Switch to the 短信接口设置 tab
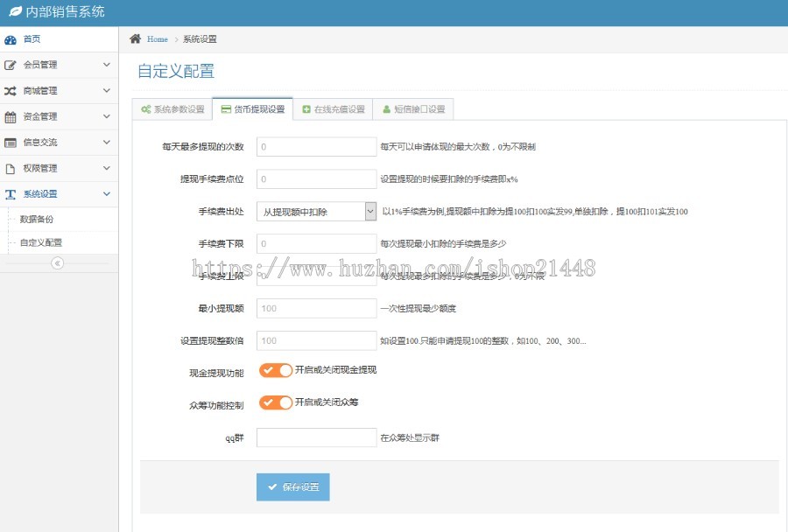This screenshot has height=532, width=788. [413, 109]
